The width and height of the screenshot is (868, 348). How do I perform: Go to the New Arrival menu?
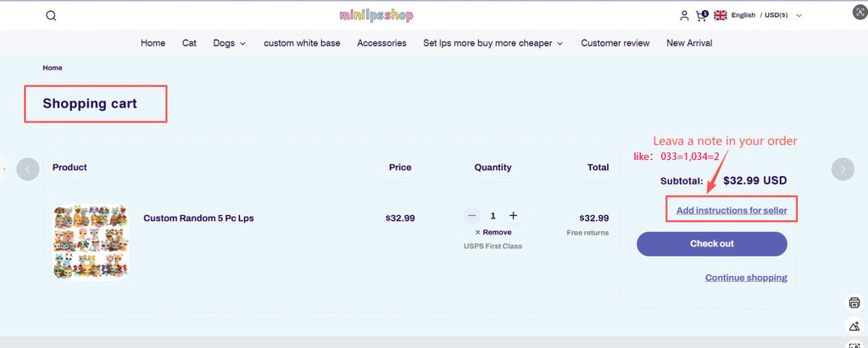(689, 43)
